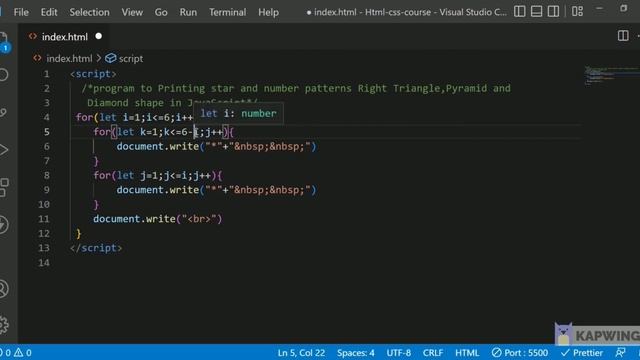Select the index.html editor tab

(64, 37)
